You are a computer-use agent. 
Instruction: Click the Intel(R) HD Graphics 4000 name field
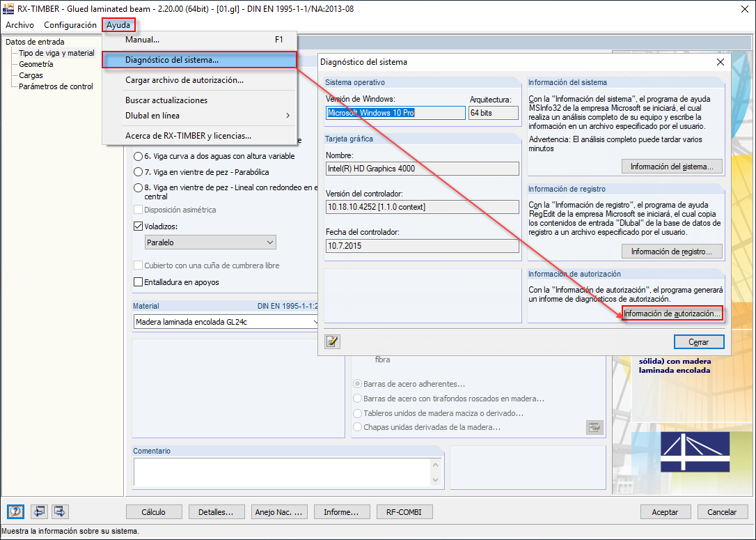coord(423,169)
